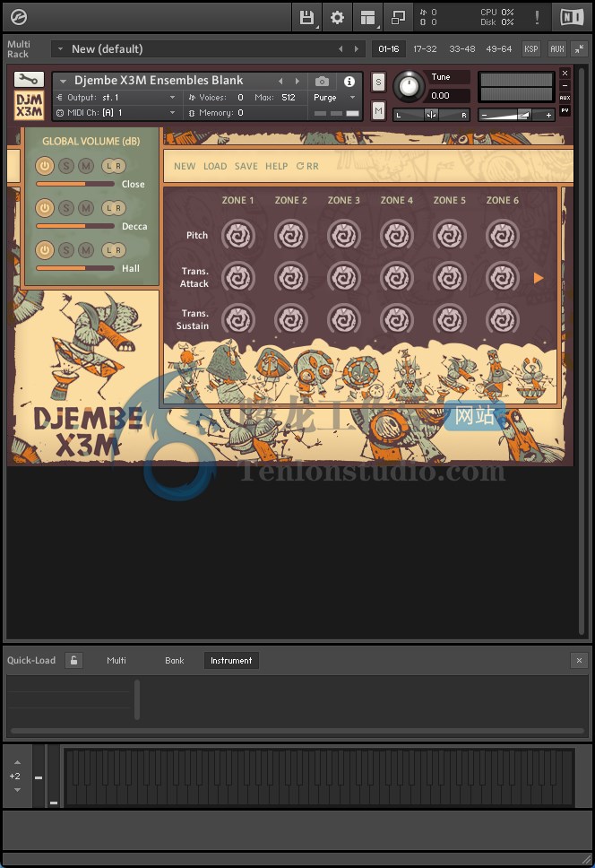Switch to rack page 17-32
Image resolution: width=595 pixels, height=868 pixels.
coord(425,48)
